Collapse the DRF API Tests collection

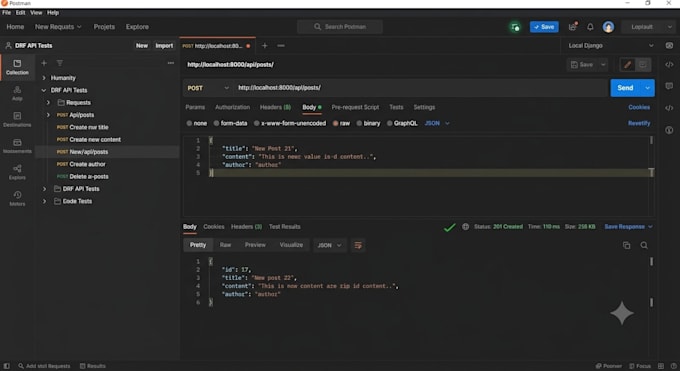[44, 90]
